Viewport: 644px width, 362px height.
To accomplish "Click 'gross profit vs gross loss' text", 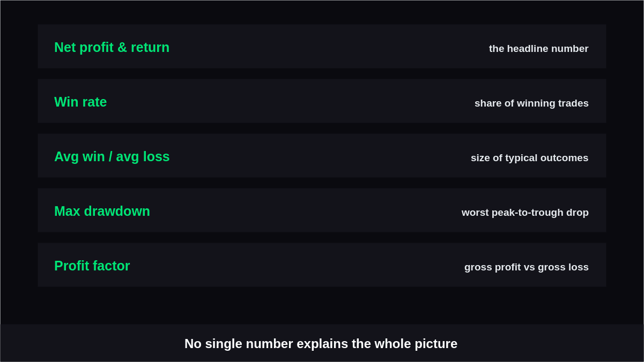I will tap(526, 267).
